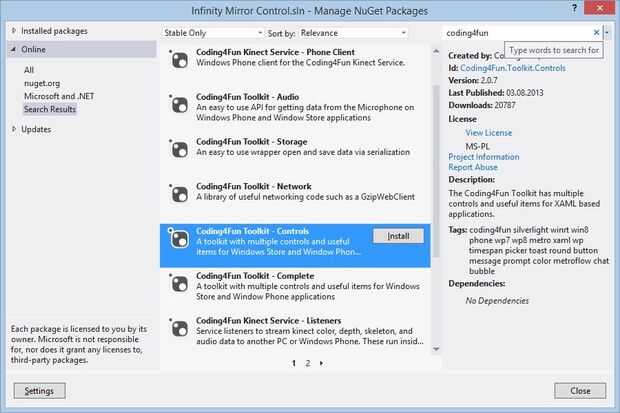Select results page 1

click(294, 363)
